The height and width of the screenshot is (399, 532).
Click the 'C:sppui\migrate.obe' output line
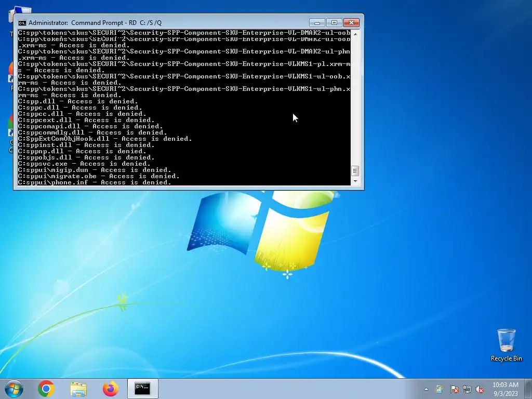coord(98,176)
